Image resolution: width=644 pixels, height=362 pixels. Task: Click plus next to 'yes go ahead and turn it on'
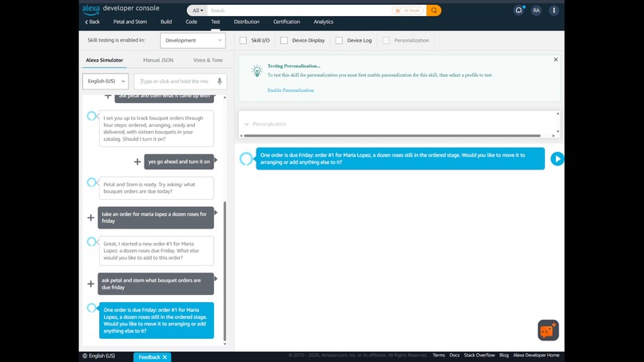137,162
